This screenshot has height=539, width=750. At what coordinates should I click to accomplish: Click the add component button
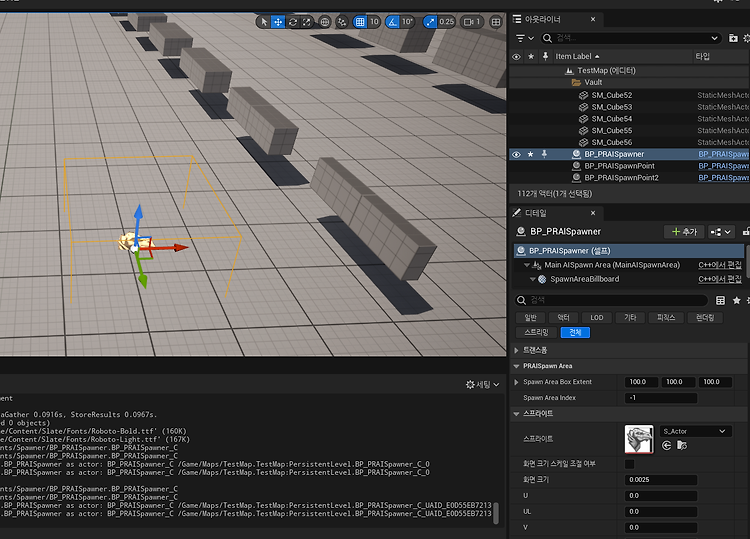pyautogui.click(x=684, y=231)
